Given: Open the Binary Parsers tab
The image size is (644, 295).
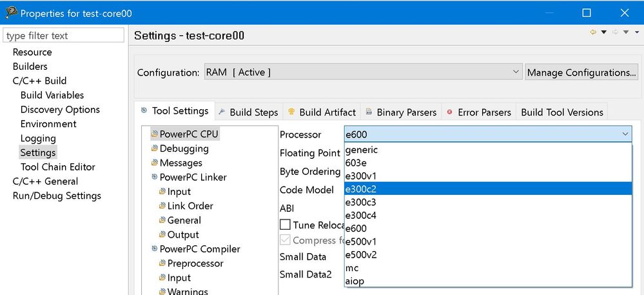Looking at the screenshot, I should (401, 112).
